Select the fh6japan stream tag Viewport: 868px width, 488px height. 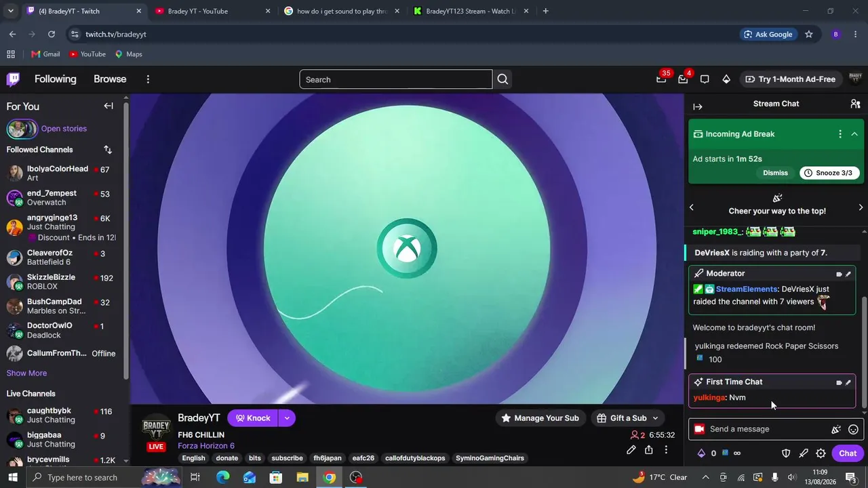click(328, 458)
